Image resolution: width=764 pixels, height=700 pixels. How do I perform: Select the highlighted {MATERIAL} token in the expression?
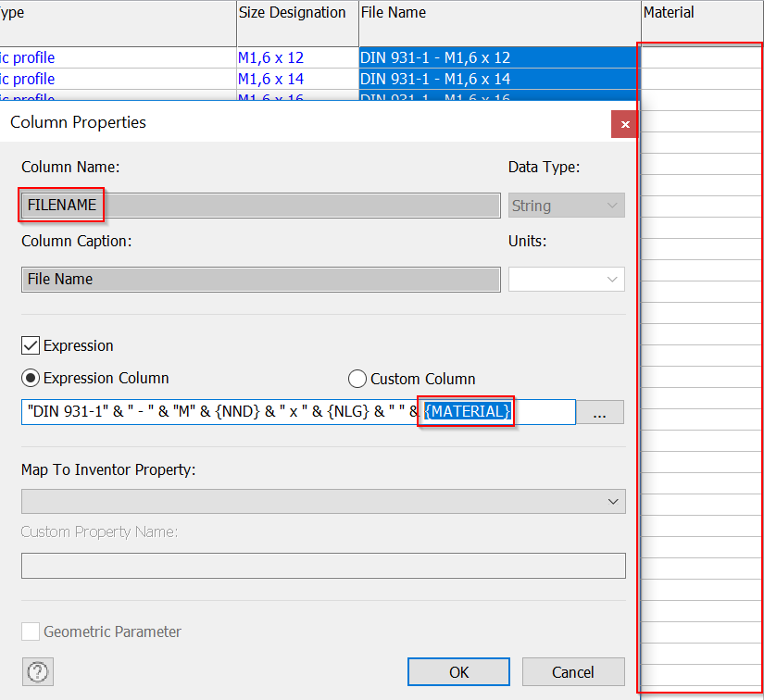(466, 411)
